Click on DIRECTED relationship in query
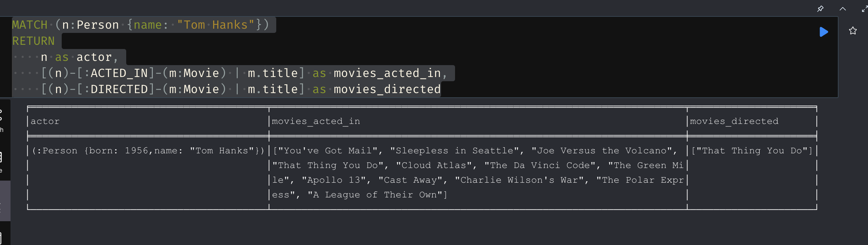This screenshot has width=868, height=245. (119, 89)
